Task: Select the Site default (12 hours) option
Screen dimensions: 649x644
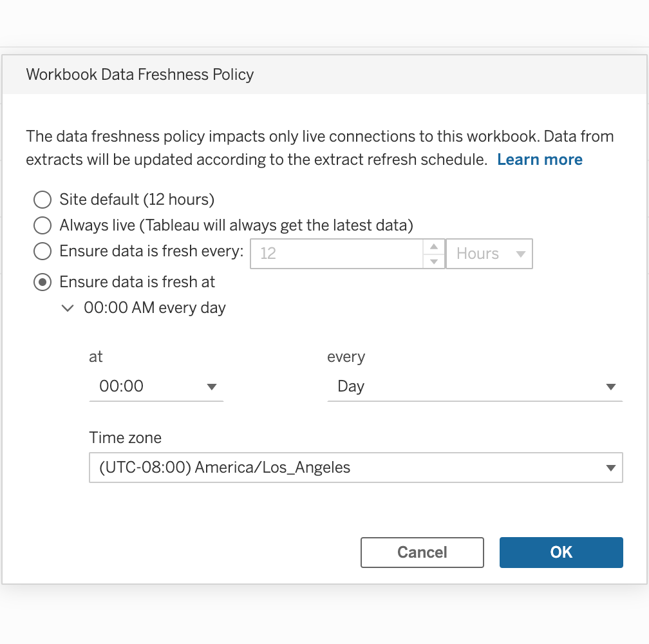Action: (x=42, y=200)
